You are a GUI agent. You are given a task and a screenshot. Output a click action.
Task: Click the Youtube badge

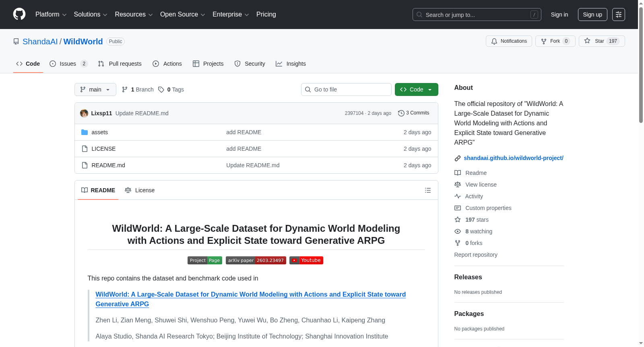(x=306, y=260)
